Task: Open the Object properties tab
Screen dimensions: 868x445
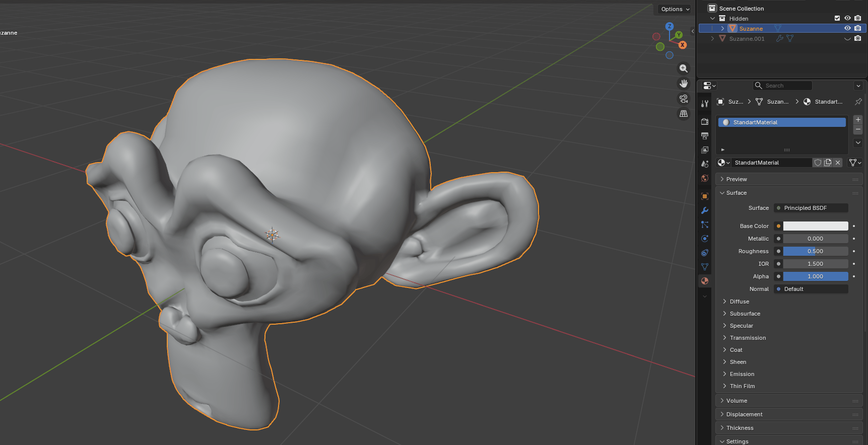Action: click(705, 196)
